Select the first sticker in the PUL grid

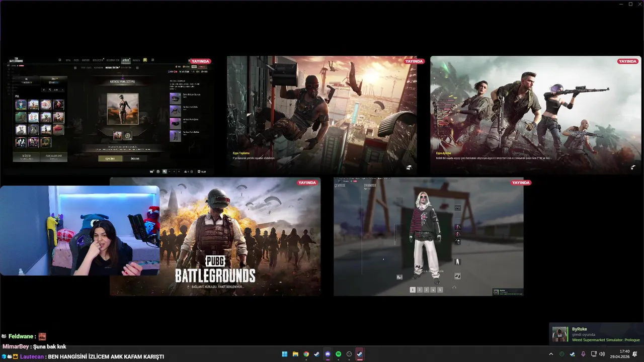coord(21,105)
